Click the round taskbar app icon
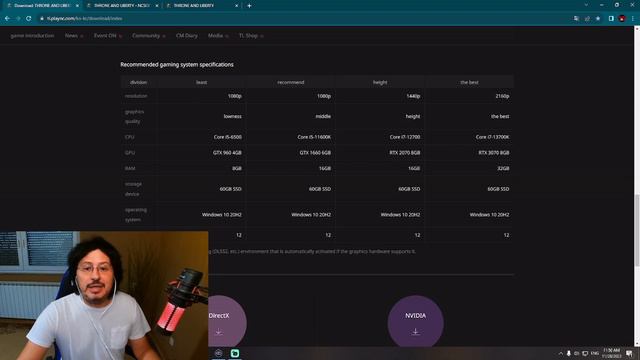Viewport: 640px width, 360px height. (218, 353)
